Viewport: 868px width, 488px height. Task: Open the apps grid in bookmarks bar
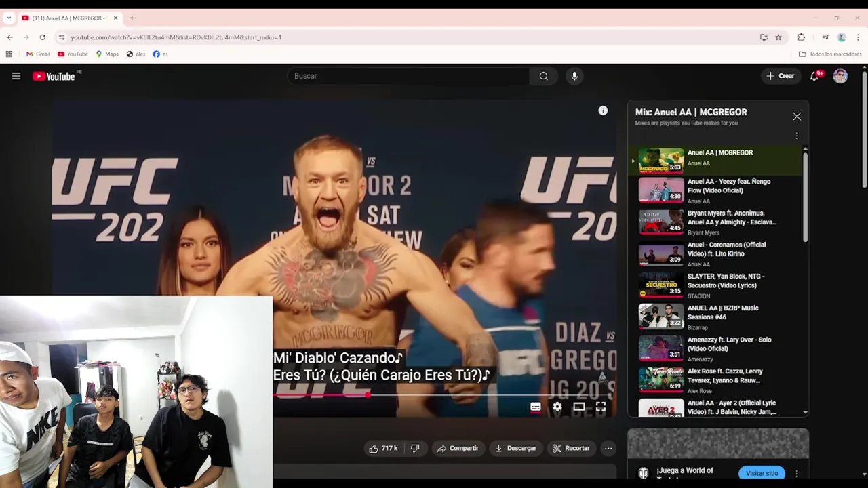[x=9, y=54]
